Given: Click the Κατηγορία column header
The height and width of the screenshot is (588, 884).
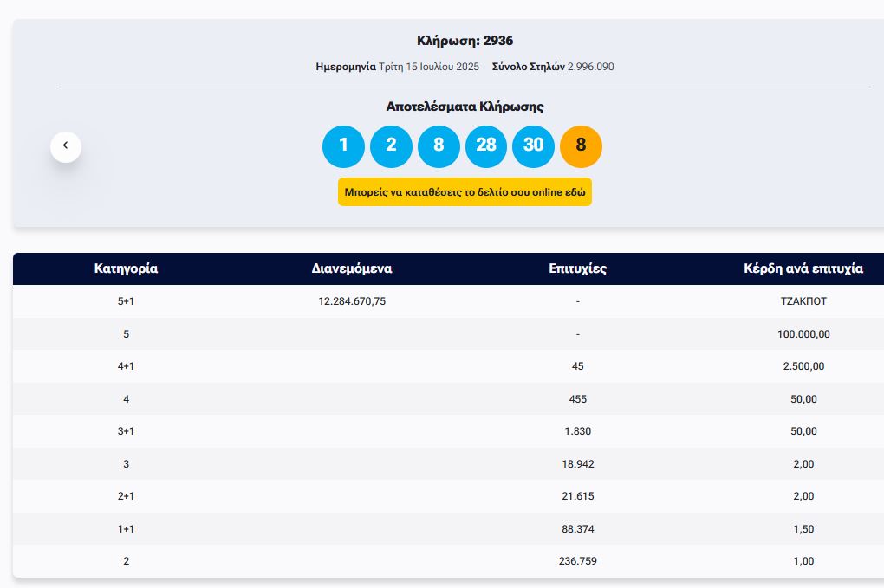Looking at the screenshot, I should (126, 268).
